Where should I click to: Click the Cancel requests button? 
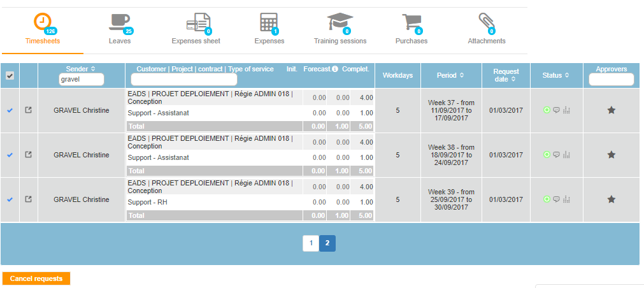[36, 278]
